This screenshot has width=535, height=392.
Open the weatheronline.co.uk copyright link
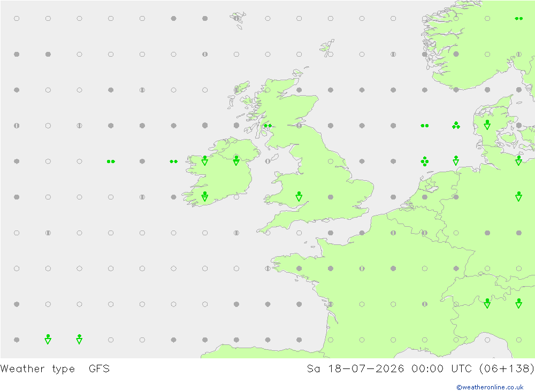coord(490,387)
